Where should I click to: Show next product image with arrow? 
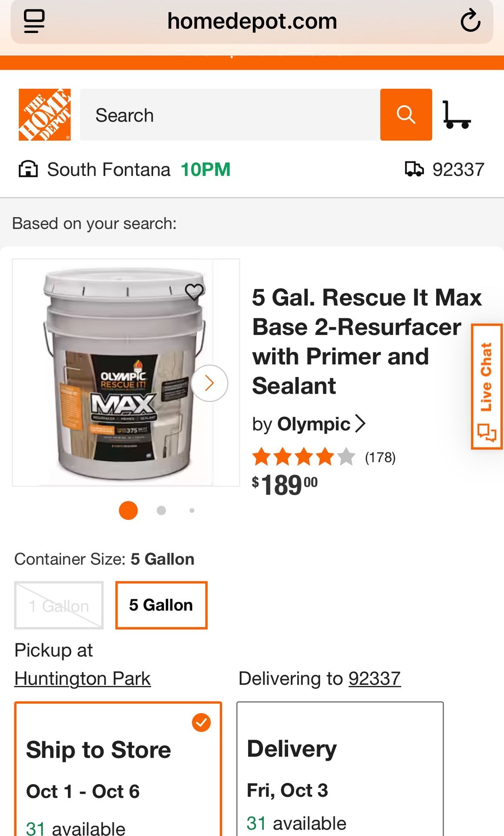[x=209, y=383]
